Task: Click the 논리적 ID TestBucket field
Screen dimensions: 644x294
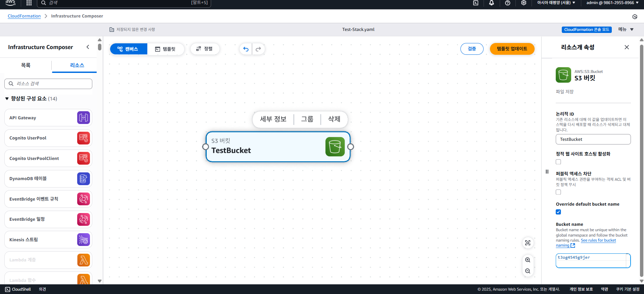Action: coord(593,139)
